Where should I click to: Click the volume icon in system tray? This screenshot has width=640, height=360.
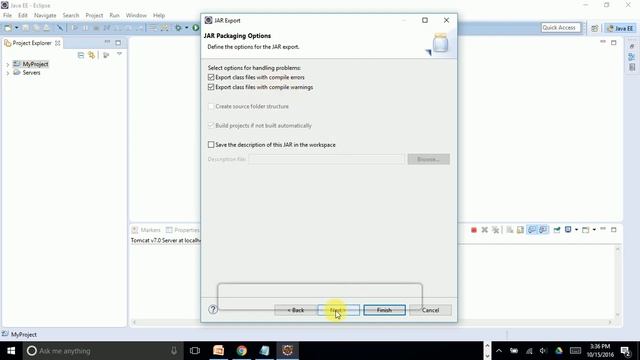[x=543, y=351]
